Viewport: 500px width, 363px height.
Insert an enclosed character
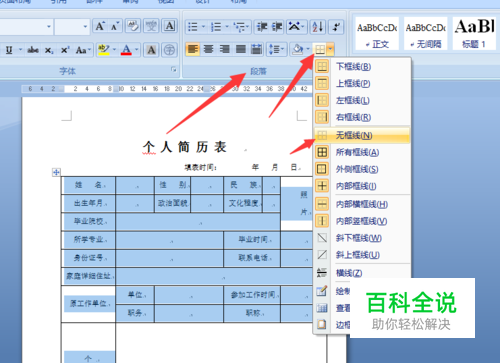(170, 50)
